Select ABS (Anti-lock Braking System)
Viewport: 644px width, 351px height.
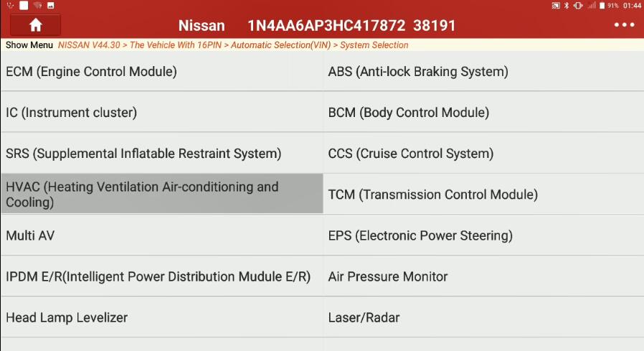click(483, 71)
